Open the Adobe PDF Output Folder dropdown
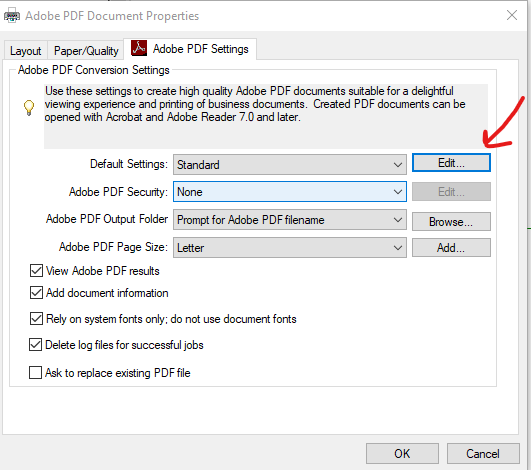This screenshot has height=470, width=531. pyautogui.click(x=290, y=219)
